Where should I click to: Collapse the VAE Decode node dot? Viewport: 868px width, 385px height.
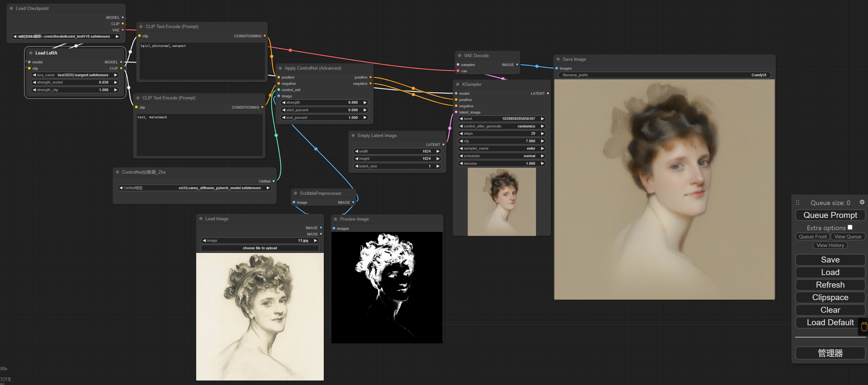pos(459,55)
